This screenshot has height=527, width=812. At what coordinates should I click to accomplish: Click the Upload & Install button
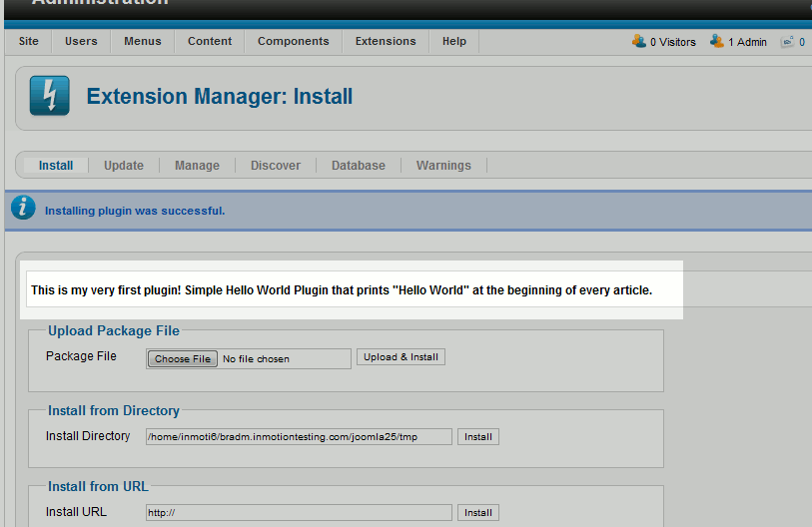(x=401, y=357)
